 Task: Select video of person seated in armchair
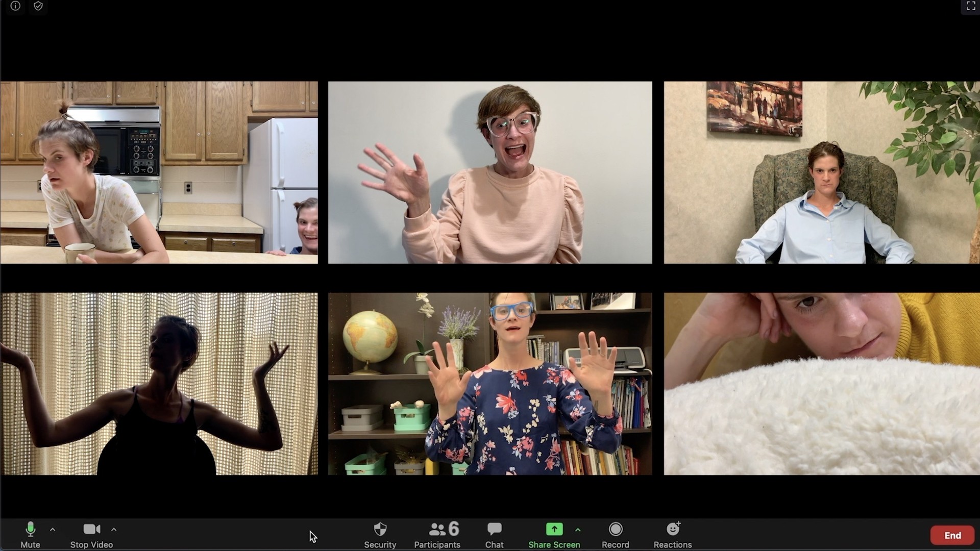pos(822,172)
